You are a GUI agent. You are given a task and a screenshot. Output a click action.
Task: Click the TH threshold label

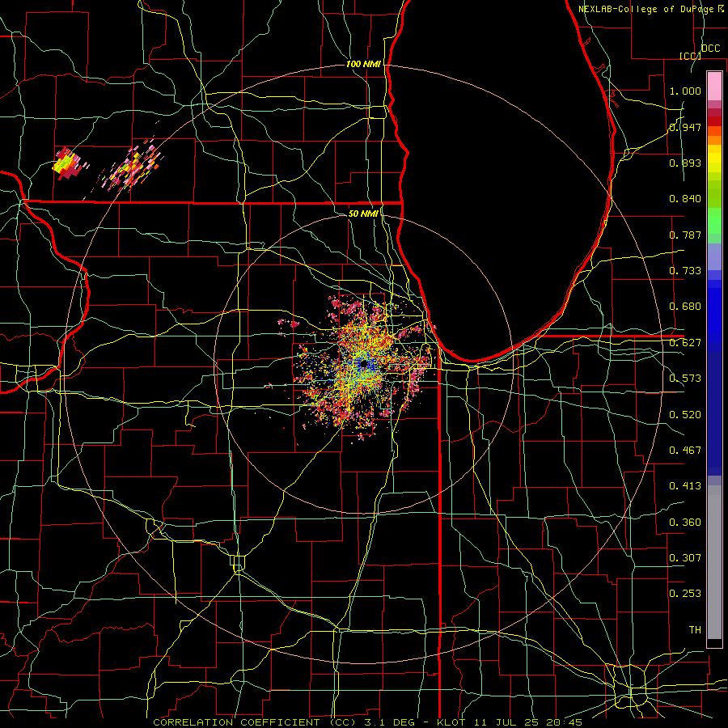695,630
